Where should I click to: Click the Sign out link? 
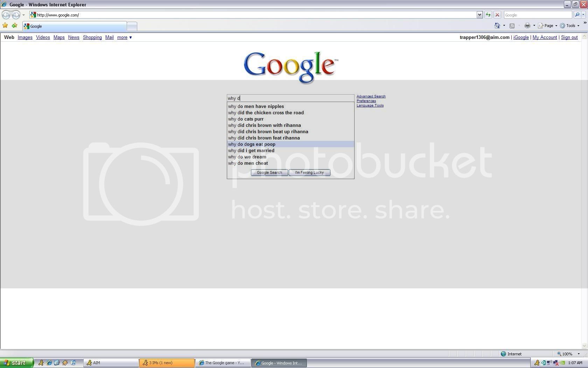coord(569,38)
